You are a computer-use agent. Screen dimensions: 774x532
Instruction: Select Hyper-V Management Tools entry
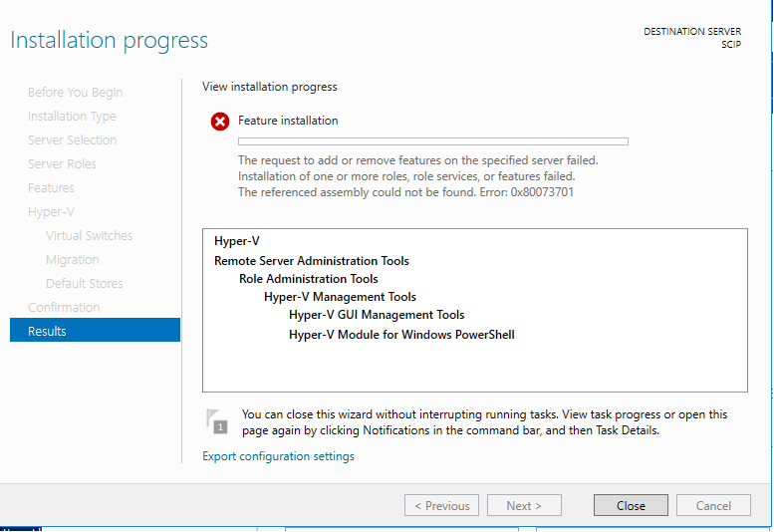point(340,297)
